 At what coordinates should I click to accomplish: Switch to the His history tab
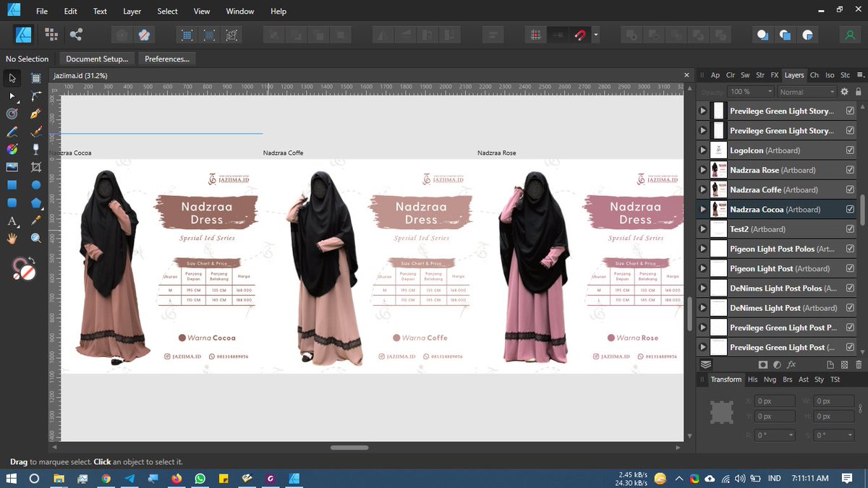tap(753, 380)
